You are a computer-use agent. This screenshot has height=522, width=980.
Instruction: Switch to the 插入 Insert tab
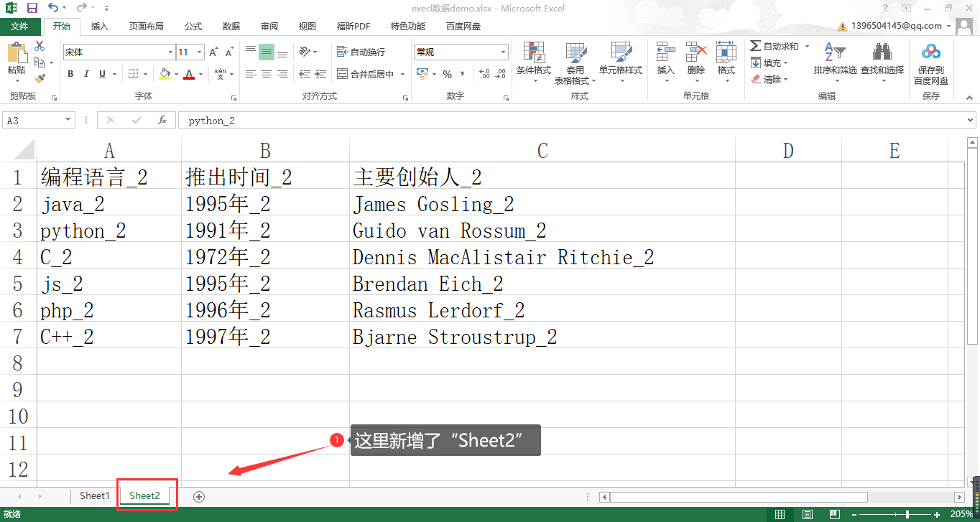100,27
